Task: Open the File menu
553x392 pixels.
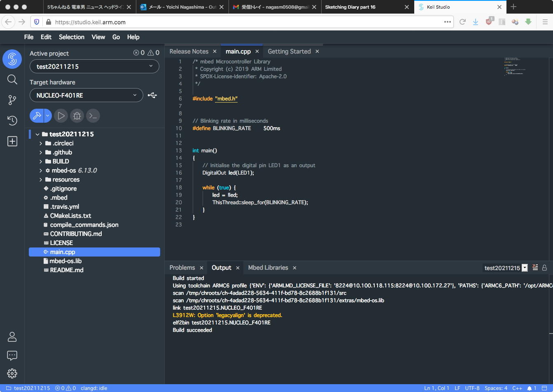Action: click(x=29, y=37)
